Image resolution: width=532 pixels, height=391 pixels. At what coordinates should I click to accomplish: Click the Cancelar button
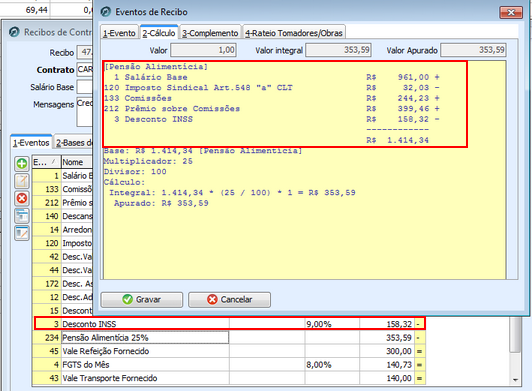(229, 299)
